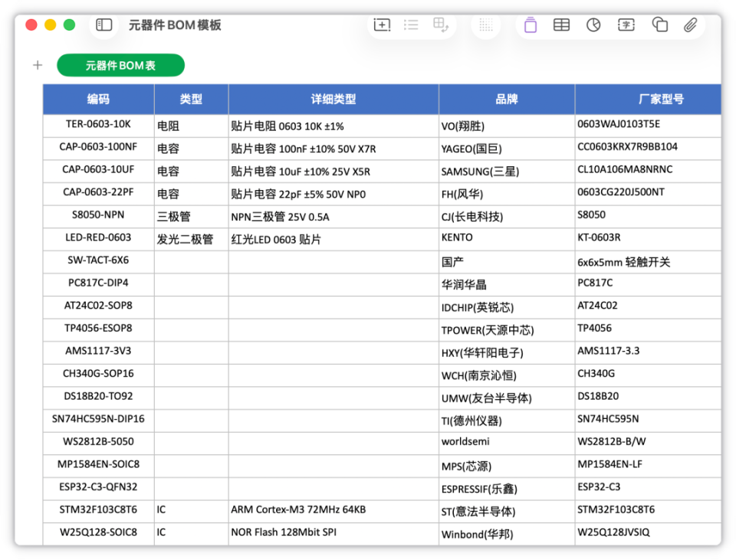Click the list outline toolbar icon

[x=411, y=25]
